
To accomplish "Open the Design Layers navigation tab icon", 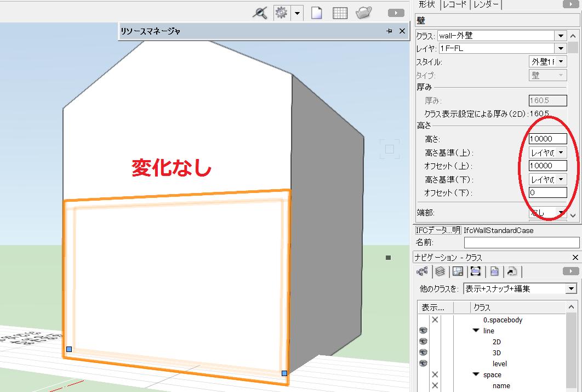I will point(440,271).
